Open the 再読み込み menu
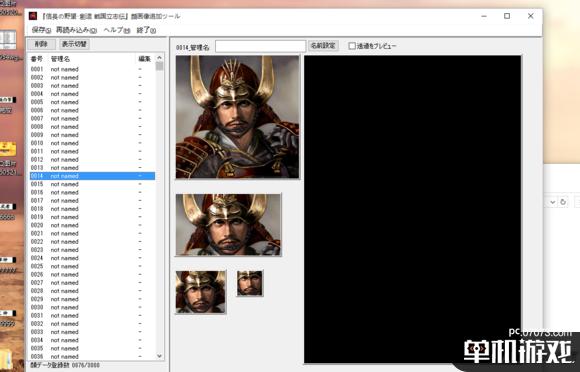 click(x=76, y=30)
